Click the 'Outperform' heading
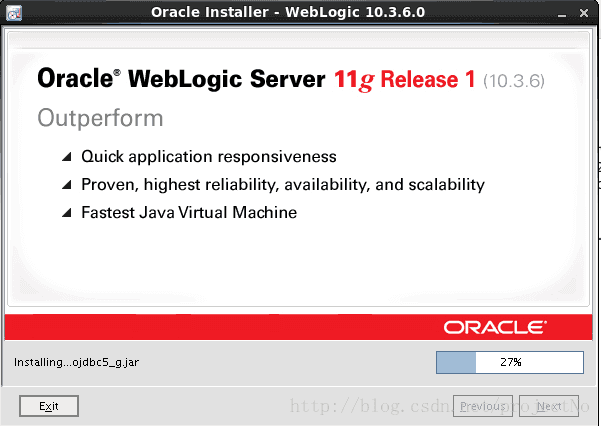The width and height of the screenshot is (601, 426). (100, 118)
